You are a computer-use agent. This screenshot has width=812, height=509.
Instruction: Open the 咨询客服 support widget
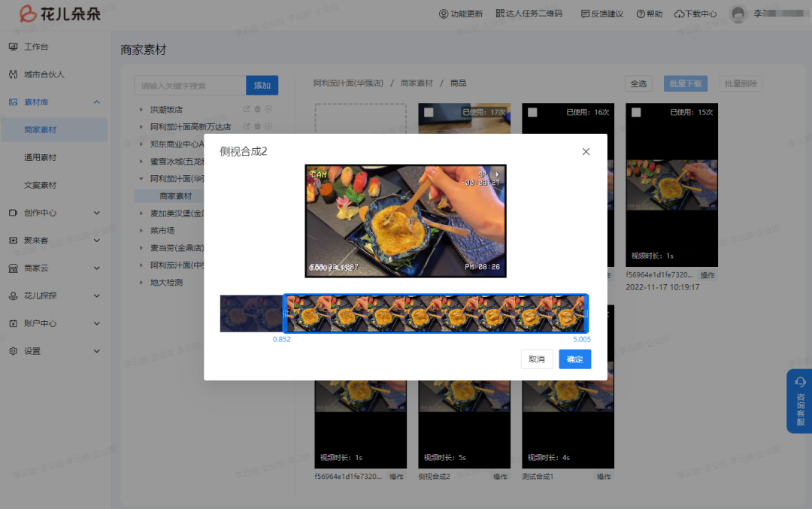799,401
